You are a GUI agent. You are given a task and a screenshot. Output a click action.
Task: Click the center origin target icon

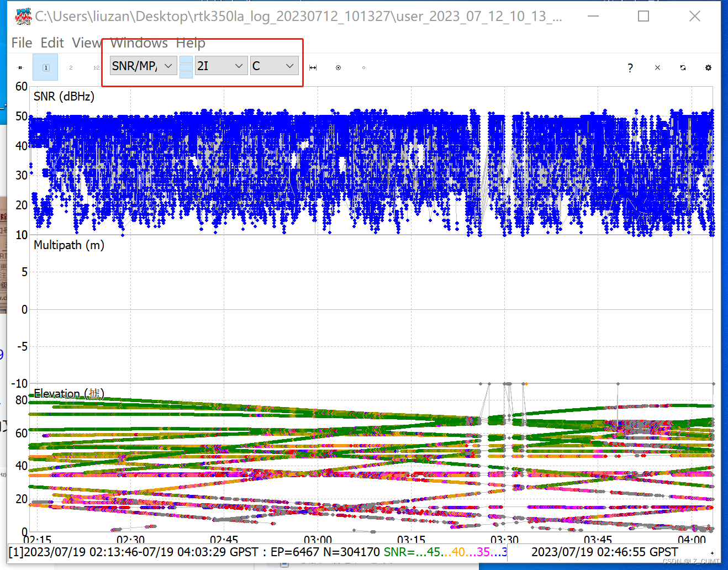[x=338, y=67]
